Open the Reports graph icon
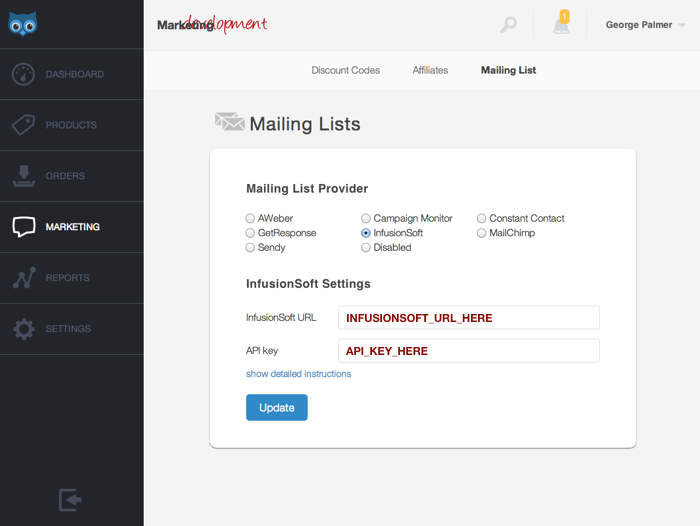Screen dimensions: 700x526 (24, 278)
